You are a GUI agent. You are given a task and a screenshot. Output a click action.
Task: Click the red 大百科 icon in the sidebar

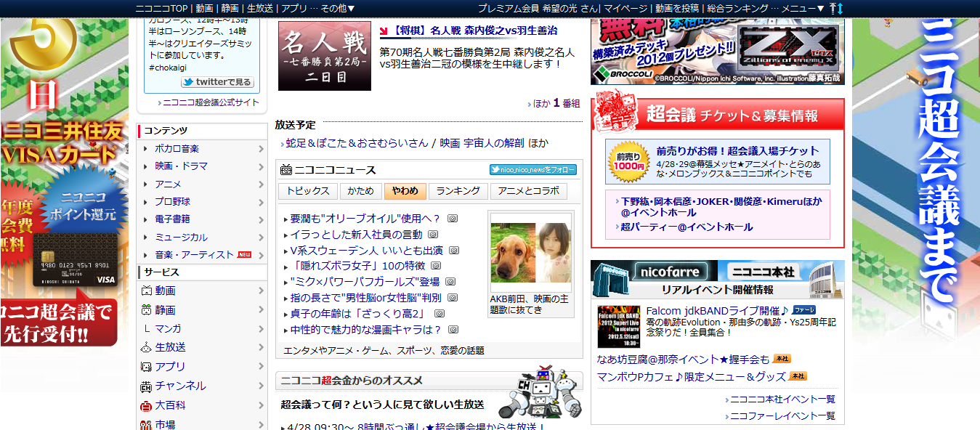point(146,405)
